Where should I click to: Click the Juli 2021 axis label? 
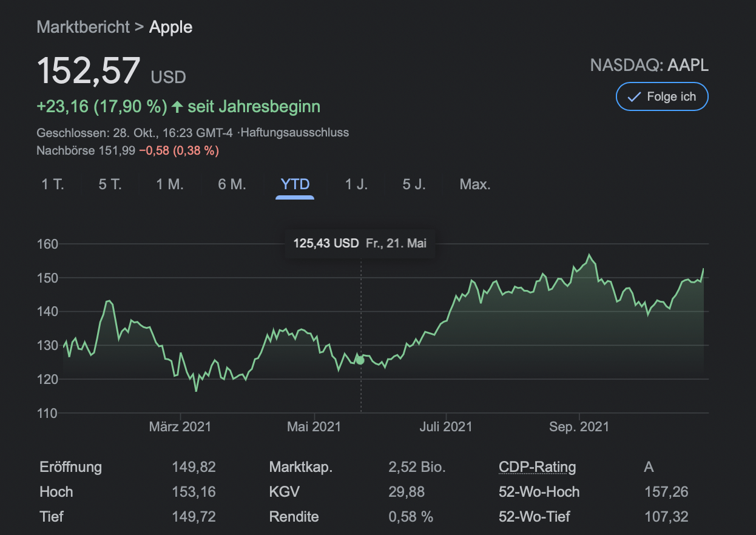click(x=446, y=427)
